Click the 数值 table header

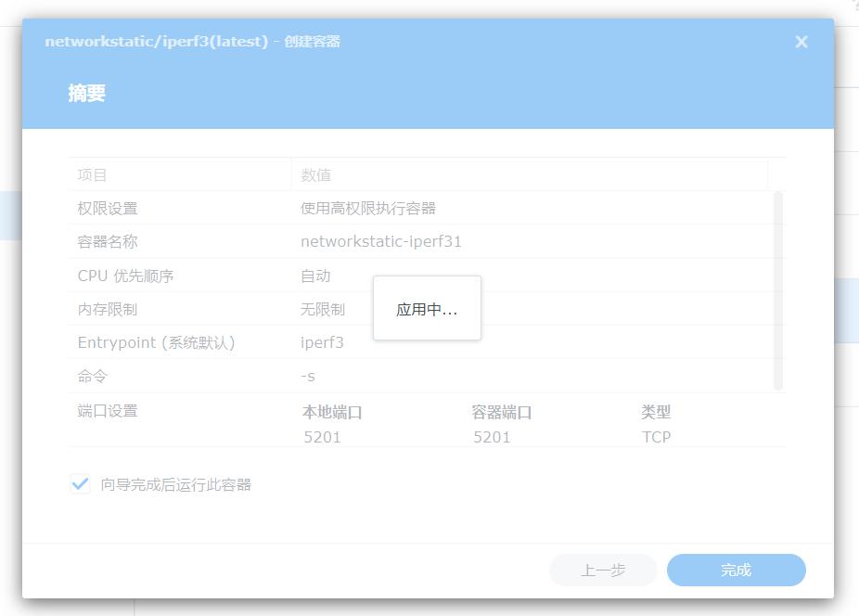[x=314, y=174]
